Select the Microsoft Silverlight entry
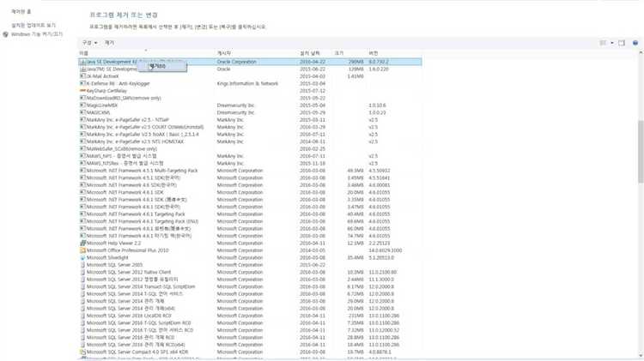644x361 pixels. coord(250,257)
